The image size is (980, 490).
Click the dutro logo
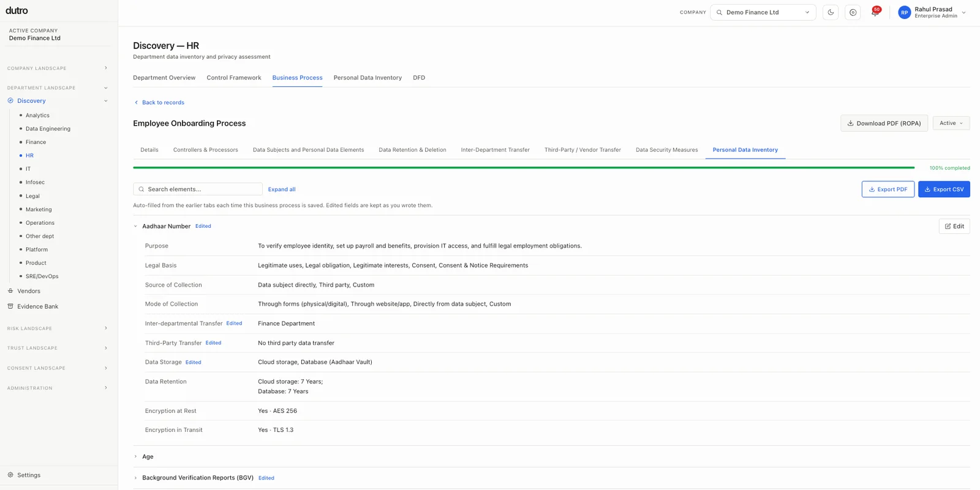(x=17, y=10)
